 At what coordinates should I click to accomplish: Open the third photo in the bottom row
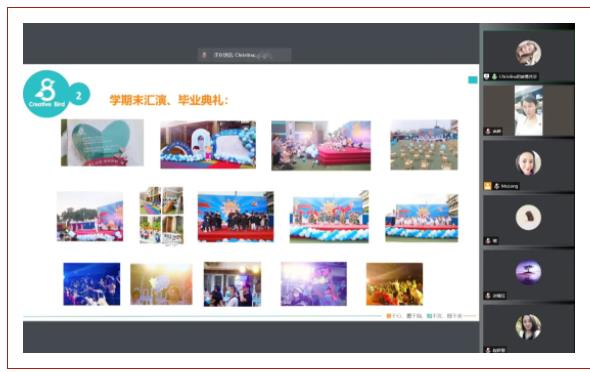(232, 284)
